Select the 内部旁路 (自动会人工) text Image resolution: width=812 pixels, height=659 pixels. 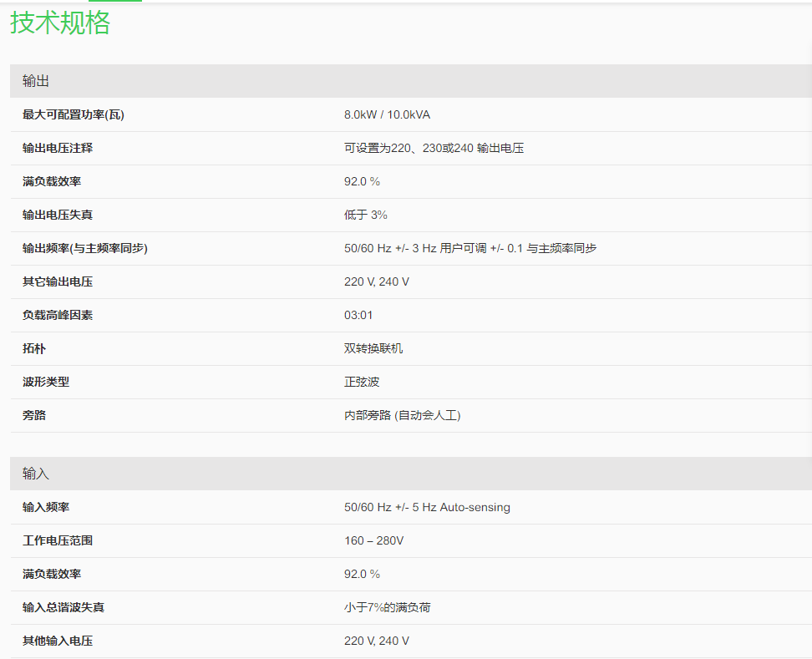(402, 415)
